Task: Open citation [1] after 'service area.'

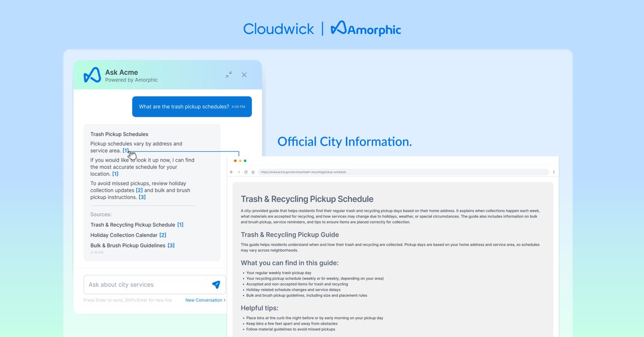Action: click(126, 151)
